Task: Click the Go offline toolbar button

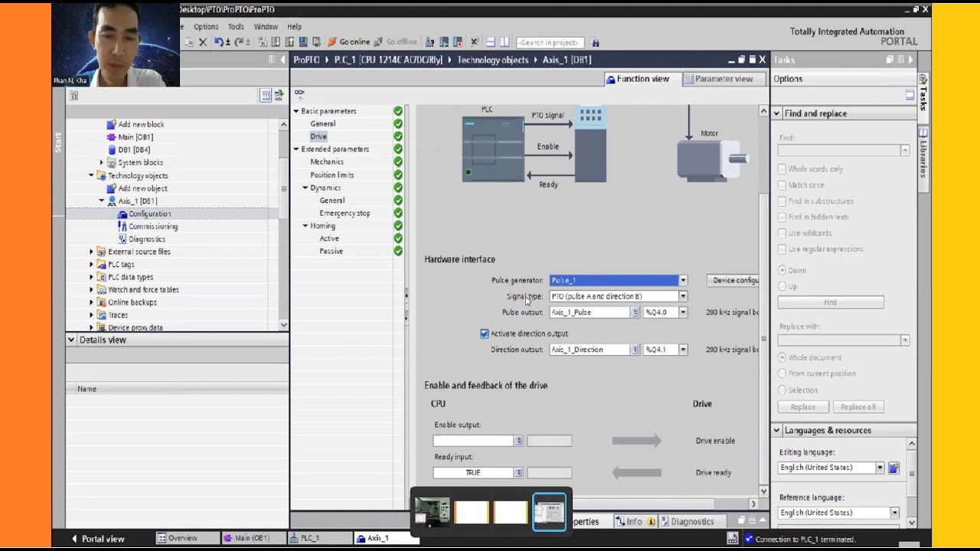Action: coord(396,42)
